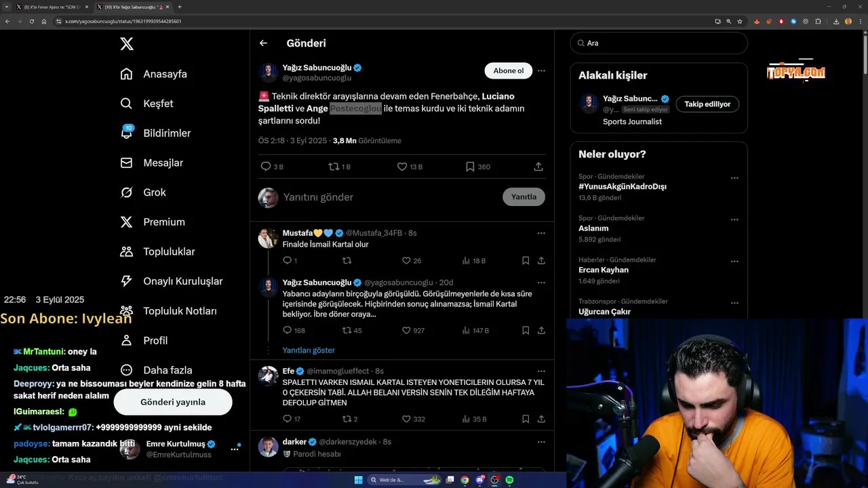Bookmark Mustafa's comment
Image resolution: width=868 pixels, height=488 pixels.
(526, 260)
